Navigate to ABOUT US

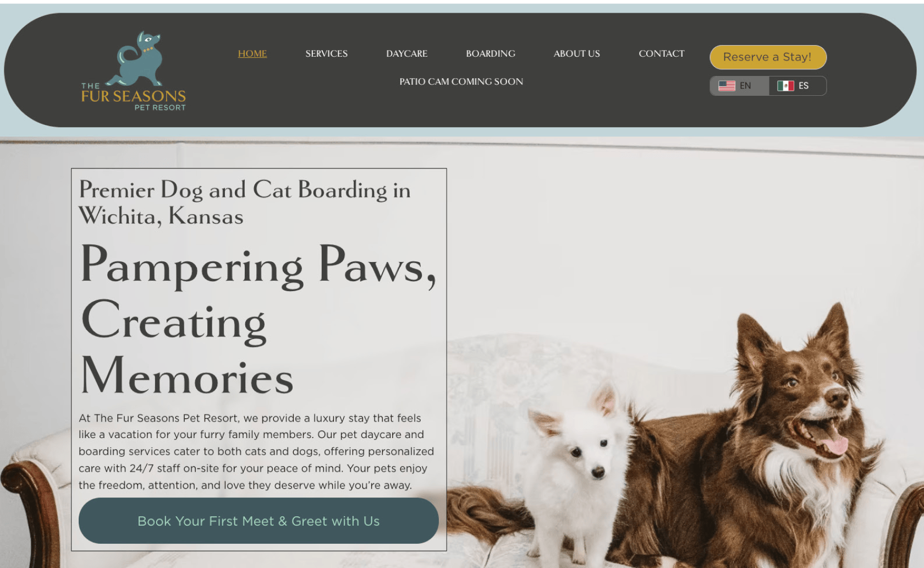[x=577, y=53]
